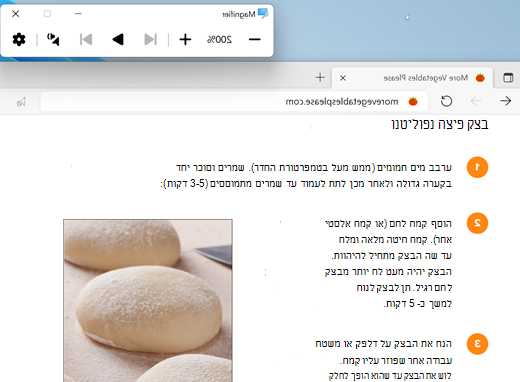
Task: Click the first line of step 3 text
Action: click(x=384, y=344)
